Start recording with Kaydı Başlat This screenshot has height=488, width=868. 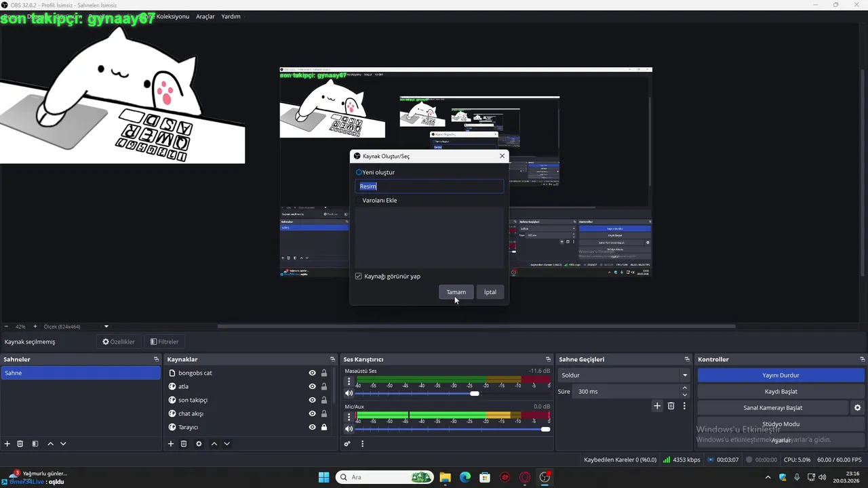781,391
